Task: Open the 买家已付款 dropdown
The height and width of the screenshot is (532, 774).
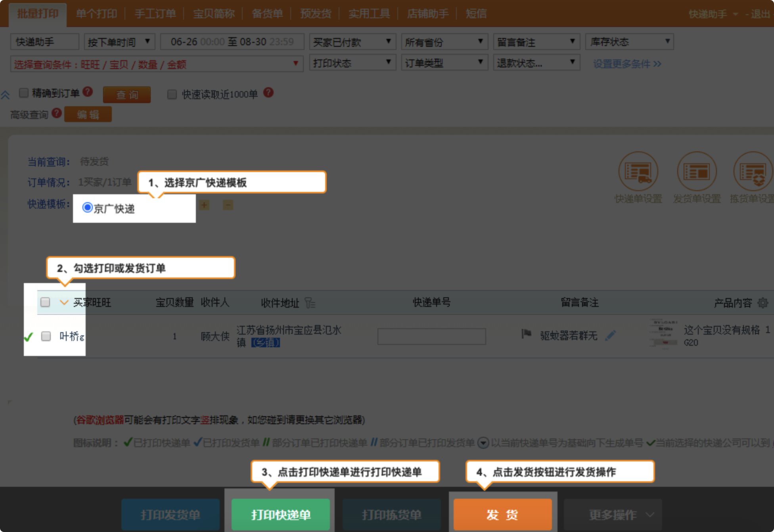Action: coord(353,42)
